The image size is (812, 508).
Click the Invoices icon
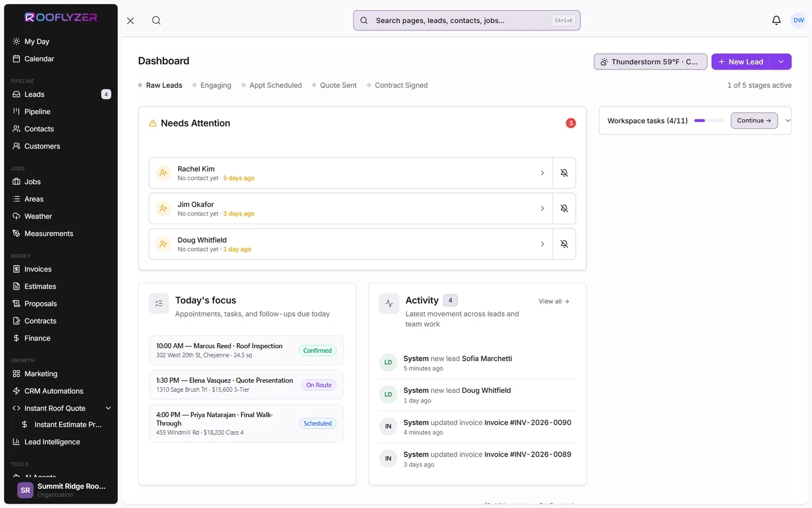tap(16, 269)
